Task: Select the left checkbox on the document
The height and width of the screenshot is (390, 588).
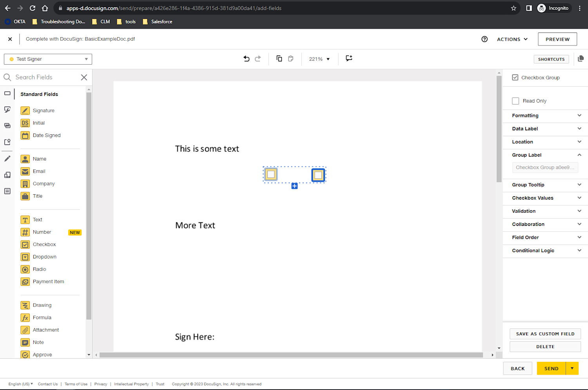Action: click(271, 174)
